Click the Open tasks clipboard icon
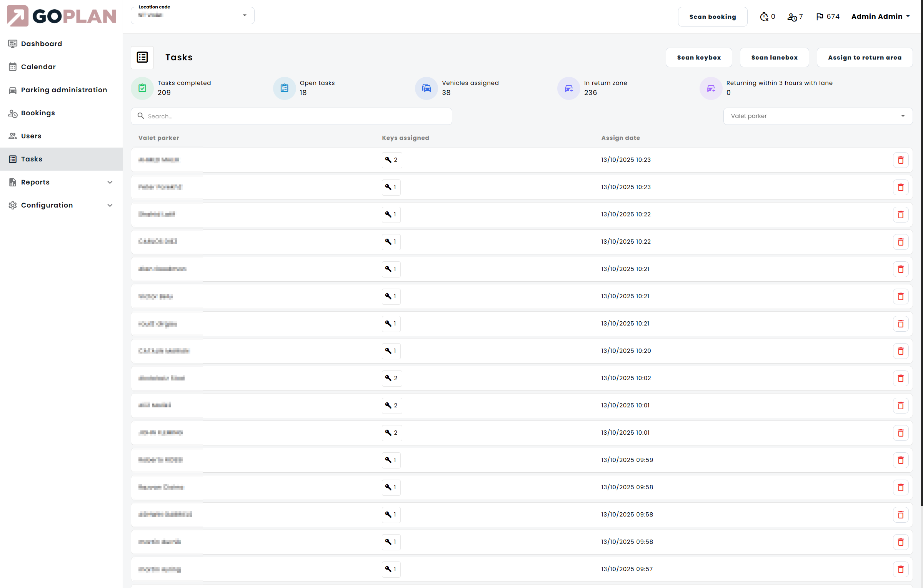This screenshot has width=923, height=588. click(285, 88)
